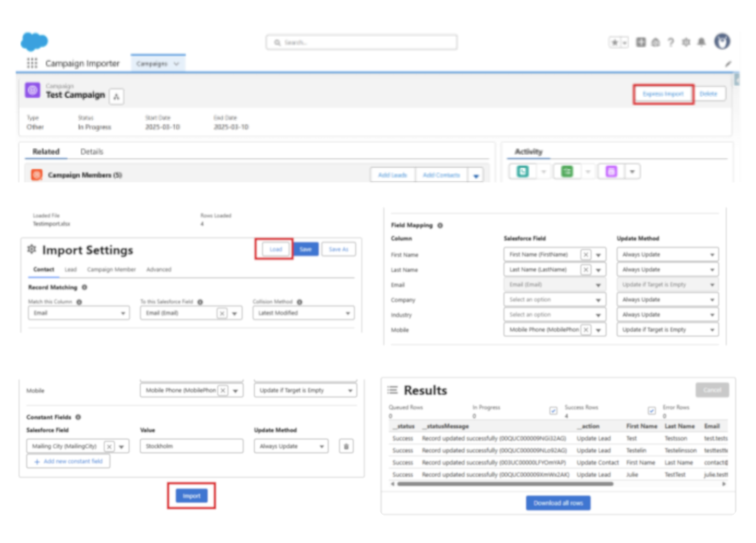Click the Stockholm value input field

click(x=191, y=446)
